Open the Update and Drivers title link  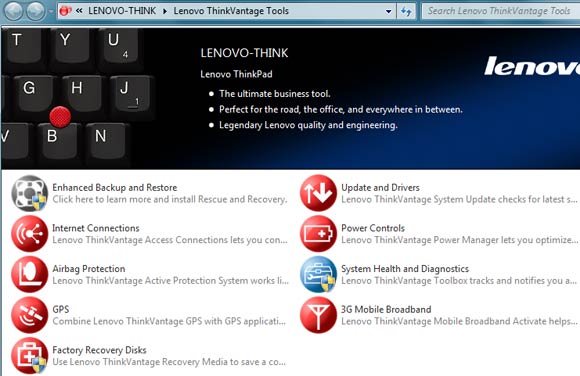coord(380,187)
